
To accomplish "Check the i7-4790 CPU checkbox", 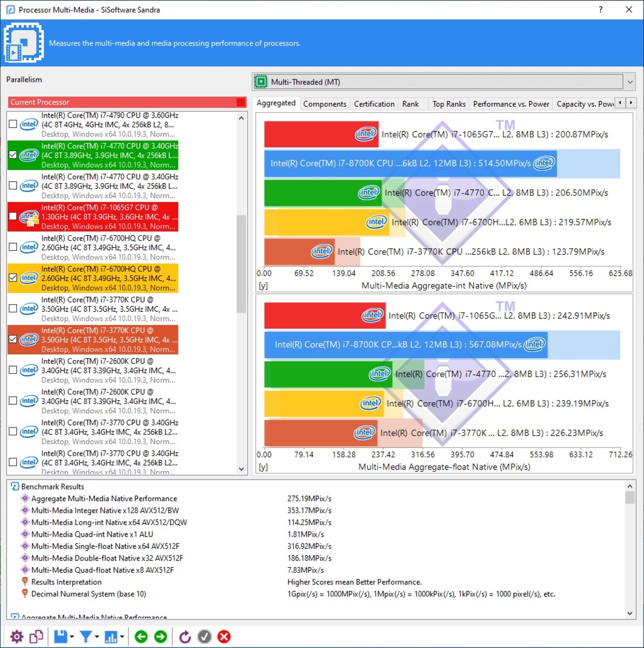I will pyautogui.click(x=13, y=124).
